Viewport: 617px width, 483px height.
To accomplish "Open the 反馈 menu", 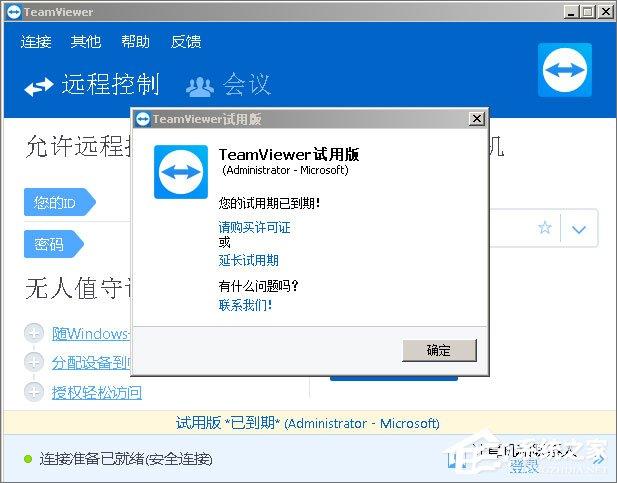I will (x=185, y=42).
